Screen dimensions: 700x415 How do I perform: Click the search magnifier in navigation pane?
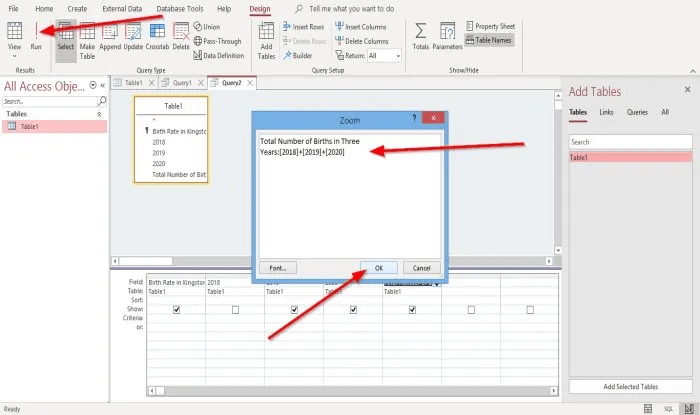102,101
